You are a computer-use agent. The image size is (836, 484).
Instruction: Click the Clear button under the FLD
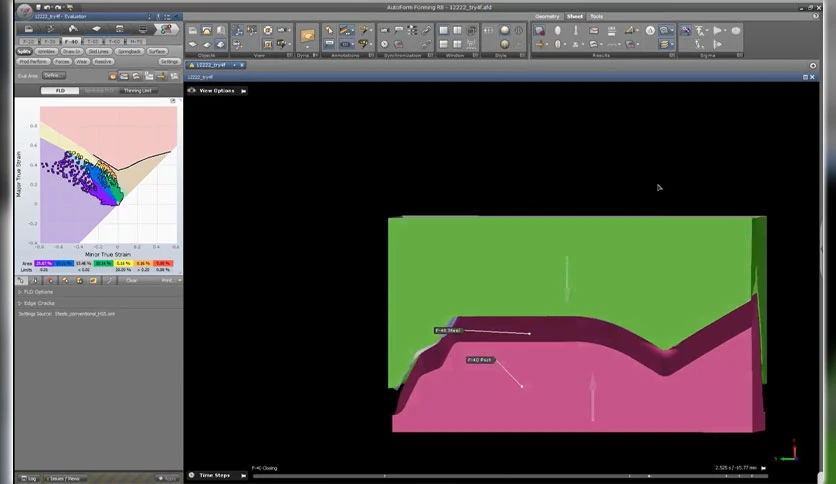click(x=131, y=280)
